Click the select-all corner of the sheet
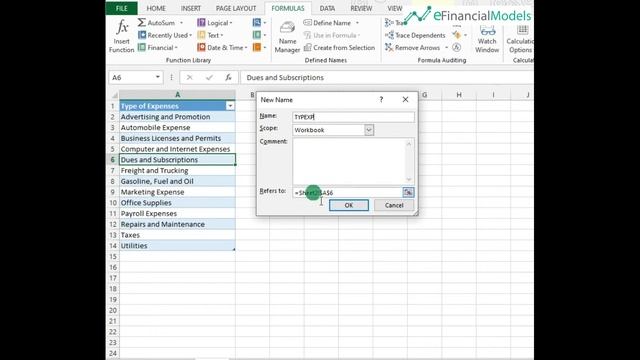 click(x=114, y=95)
